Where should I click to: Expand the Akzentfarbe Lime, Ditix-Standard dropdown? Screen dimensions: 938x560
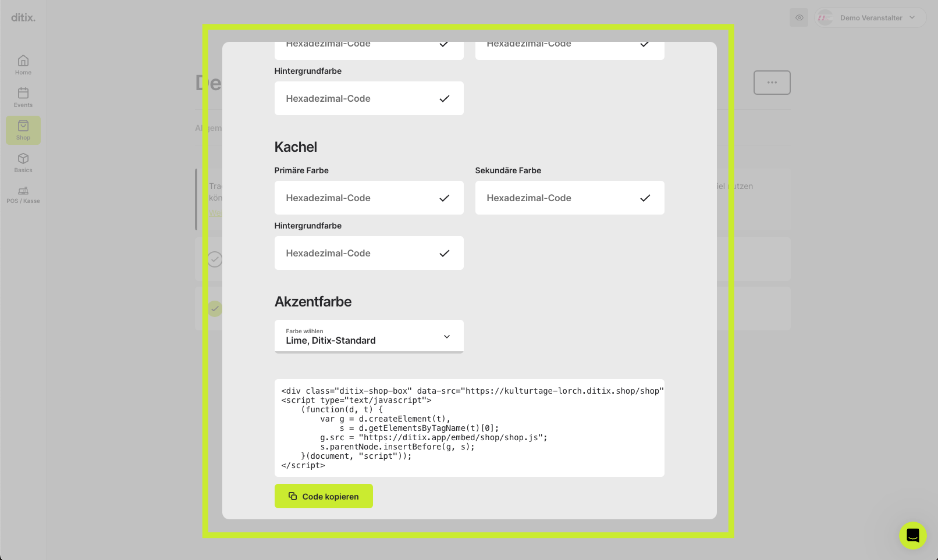pyautogui.click(x=369, y=336)
